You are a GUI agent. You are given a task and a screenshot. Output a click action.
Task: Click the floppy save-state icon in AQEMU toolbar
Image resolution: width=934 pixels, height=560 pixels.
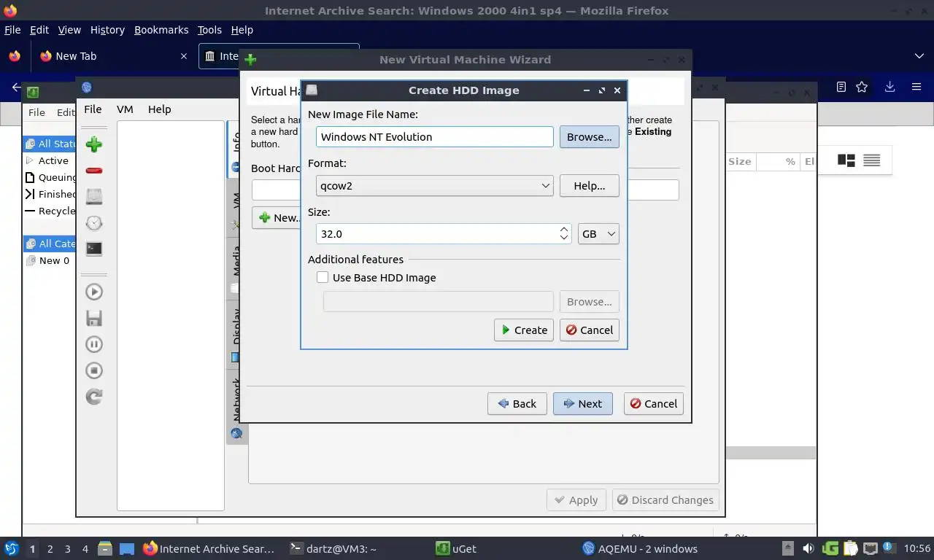click(x=94, y=318)
